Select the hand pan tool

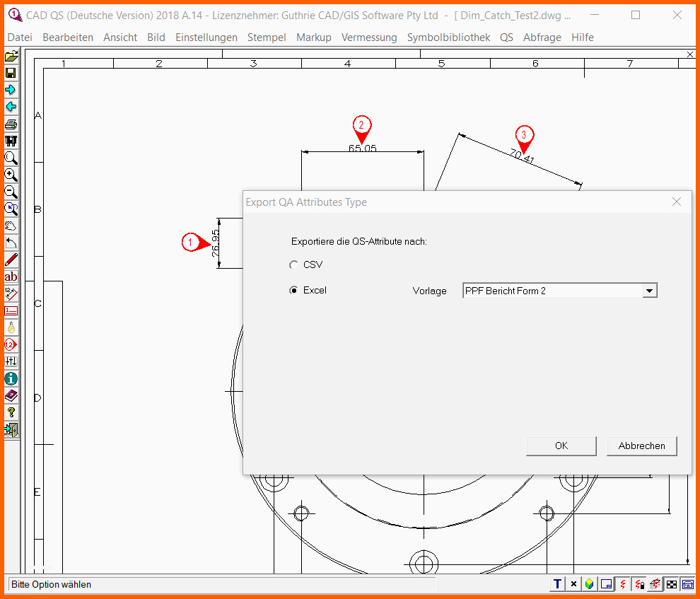[11, 226]
